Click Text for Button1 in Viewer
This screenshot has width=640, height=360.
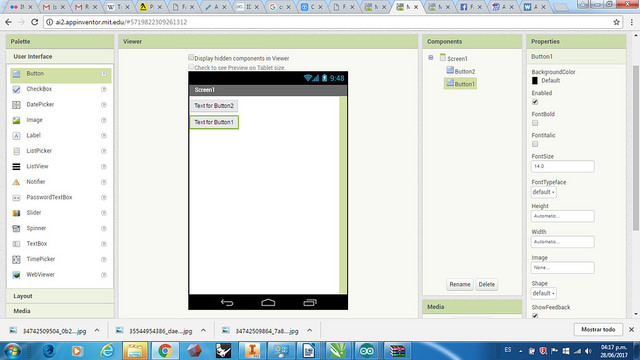pos(214,122)
